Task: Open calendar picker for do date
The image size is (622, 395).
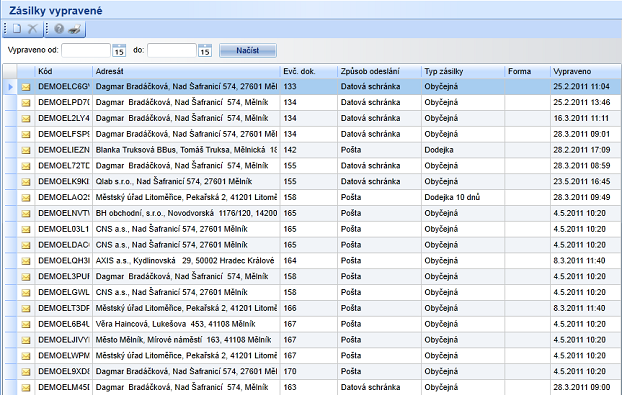Action: [x=205, y=51]
